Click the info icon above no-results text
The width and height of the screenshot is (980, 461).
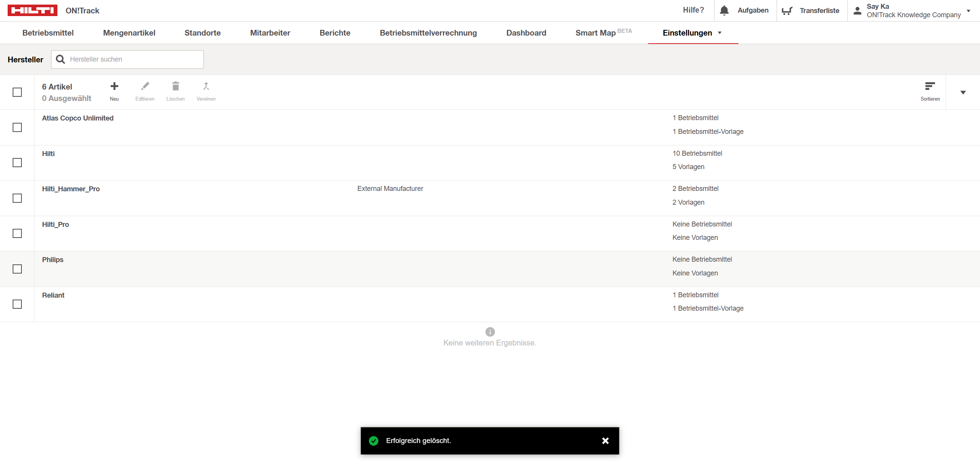pyautogui.click(x=490, y=332)
